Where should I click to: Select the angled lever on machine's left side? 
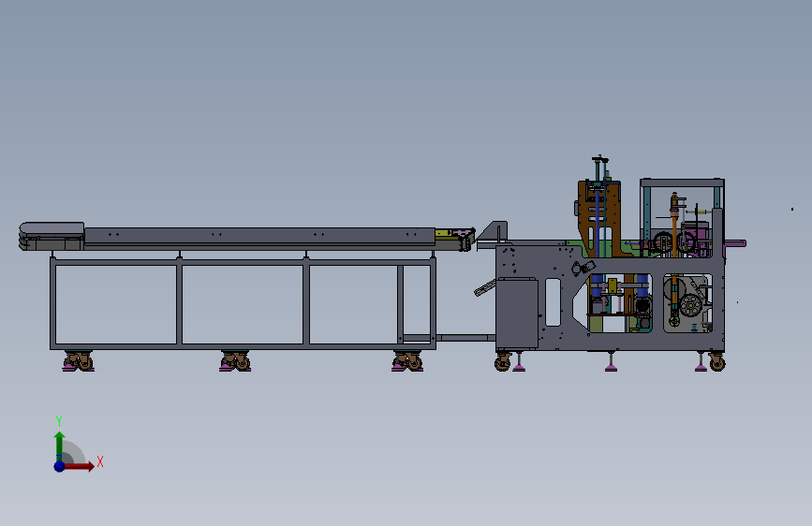tap(485, 288)
